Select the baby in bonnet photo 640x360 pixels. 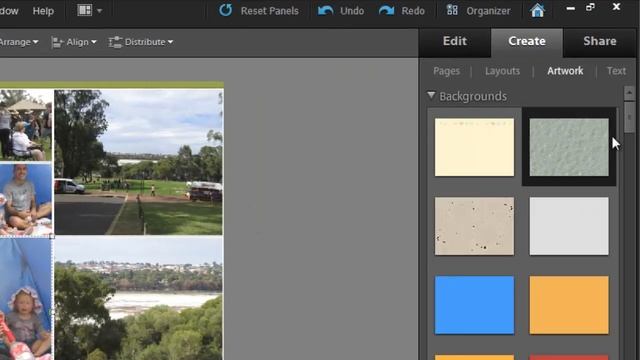26,299
